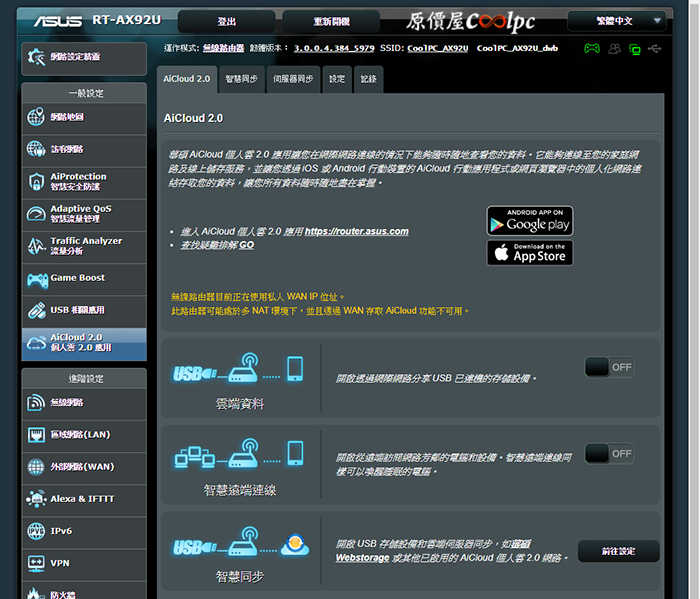Click the operation mode 無線路由器 link
The width and height of the screenshot is (700, 599).
pos(223,48)
